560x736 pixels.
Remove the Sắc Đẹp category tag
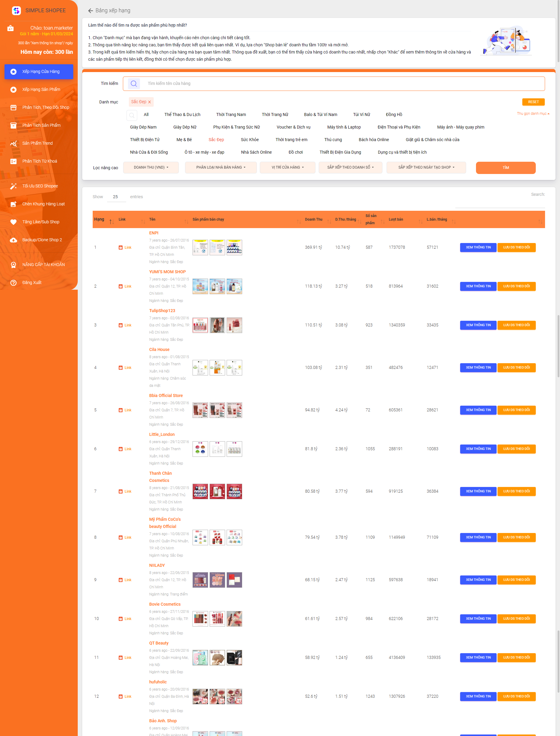point(150,102)
